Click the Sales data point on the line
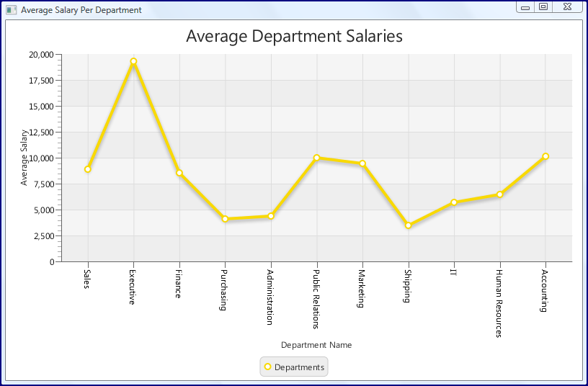Viewport: 588px width, 386px height. click(x=88, y=169)
